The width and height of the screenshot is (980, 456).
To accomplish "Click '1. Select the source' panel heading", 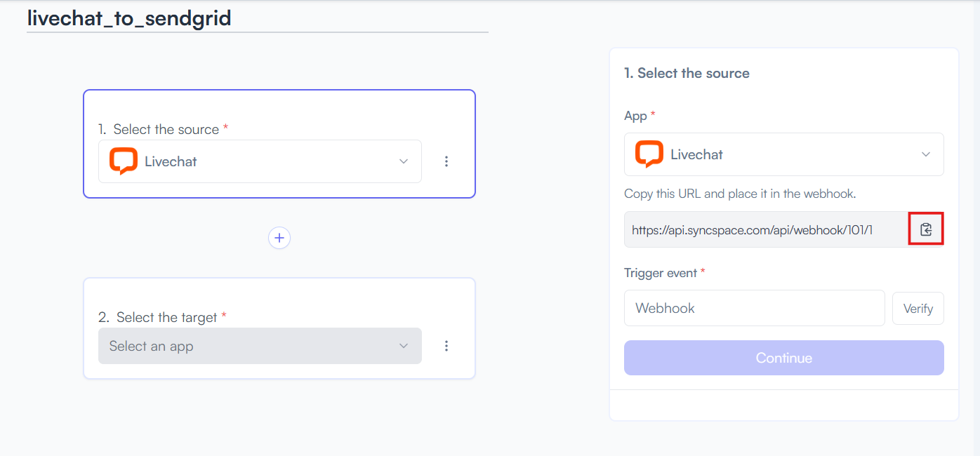I will pos(687,73).
